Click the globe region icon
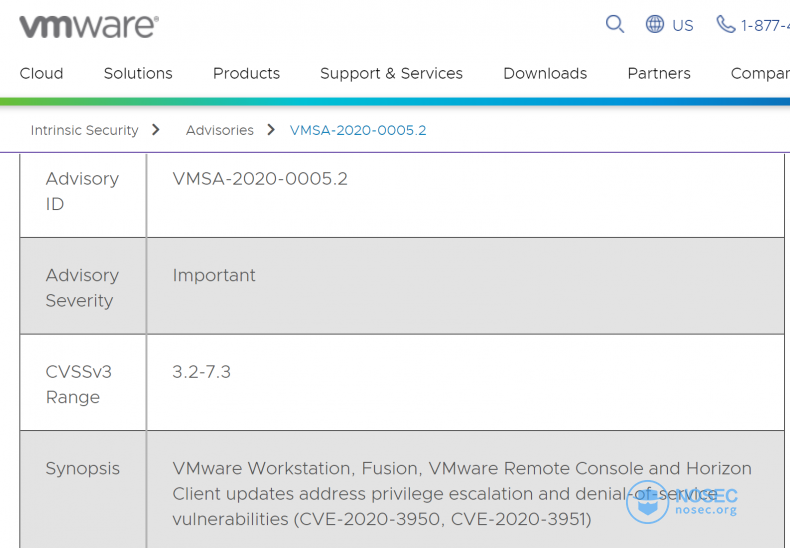The image size is (790, 548). pos(654,24)
